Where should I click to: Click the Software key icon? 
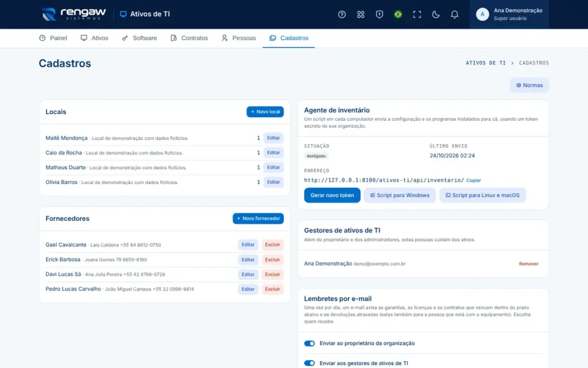pos(125,38)
